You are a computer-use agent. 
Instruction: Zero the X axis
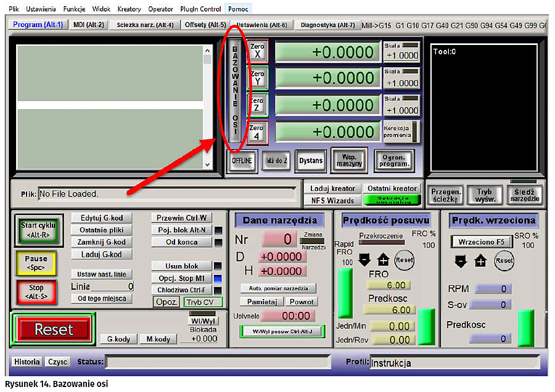pyautogui.click(x=257, y=51)
